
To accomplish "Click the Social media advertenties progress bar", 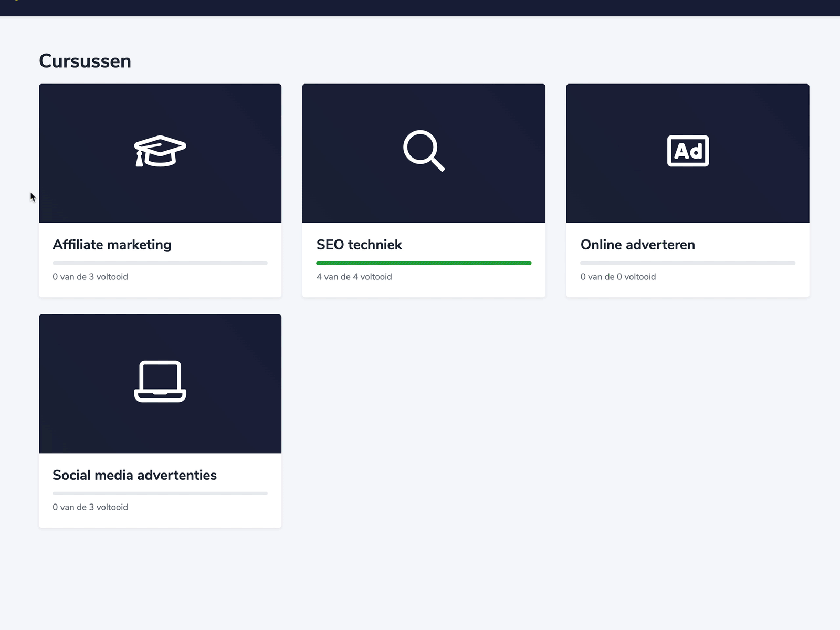I will click(x=160, y=493).
